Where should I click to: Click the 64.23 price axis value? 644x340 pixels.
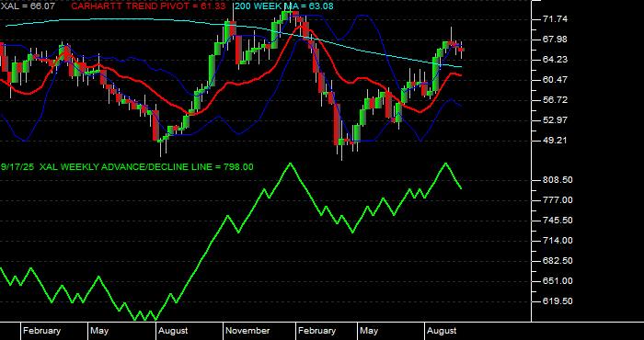(x=555, y=60)
